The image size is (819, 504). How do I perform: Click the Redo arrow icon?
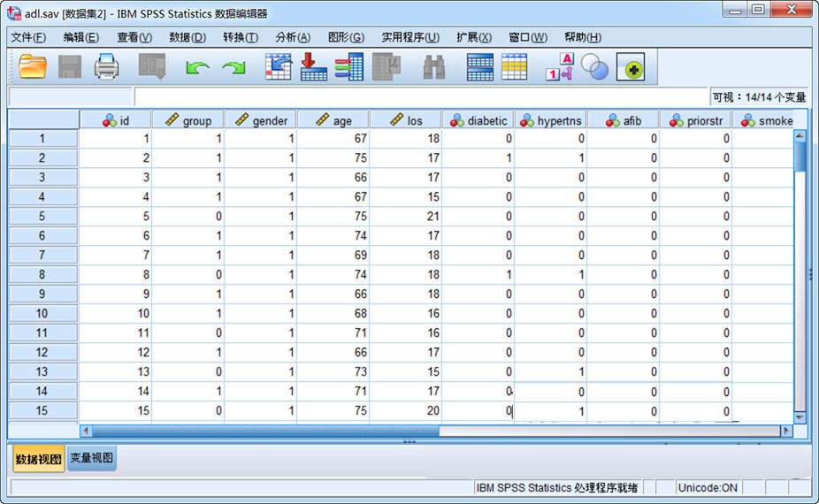(233, 67)
